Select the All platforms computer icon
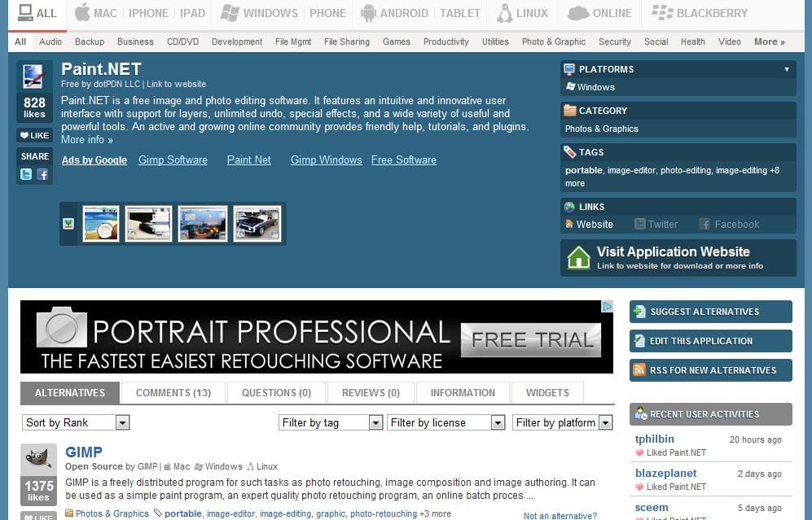This screenshot has width=812, height=520. (25, 12)
